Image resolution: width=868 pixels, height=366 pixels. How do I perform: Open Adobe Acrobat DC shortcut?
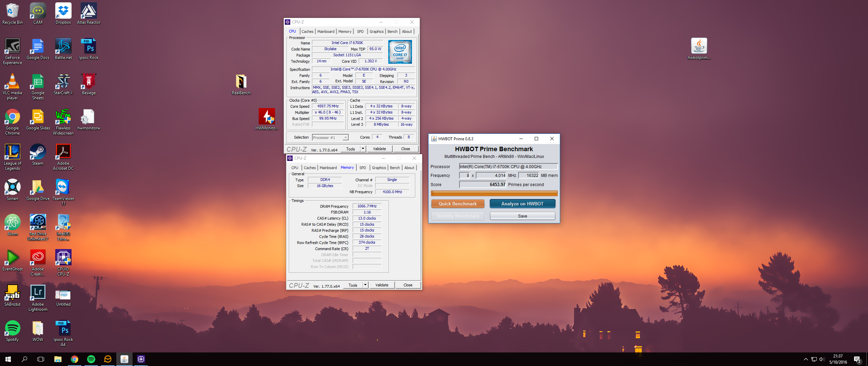(x=63, y=157)
